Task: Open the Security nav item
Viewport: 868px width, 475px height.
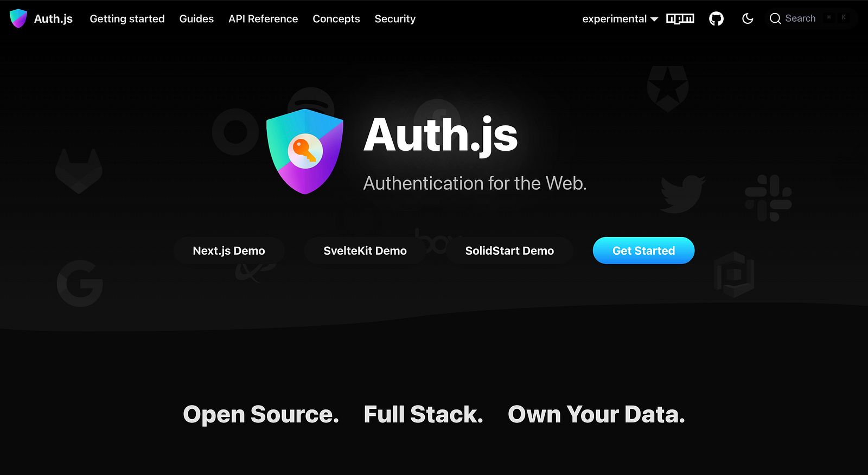Action: point(395,19)
